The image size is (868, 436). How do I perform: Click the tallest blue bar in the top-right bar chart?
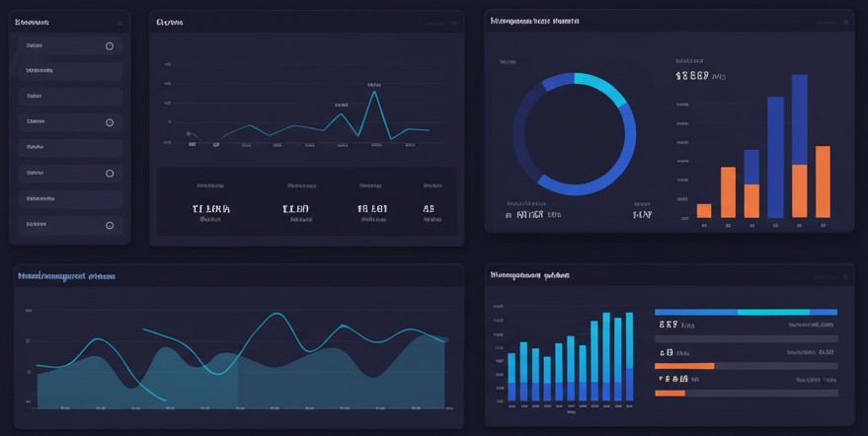pos(800,118)
